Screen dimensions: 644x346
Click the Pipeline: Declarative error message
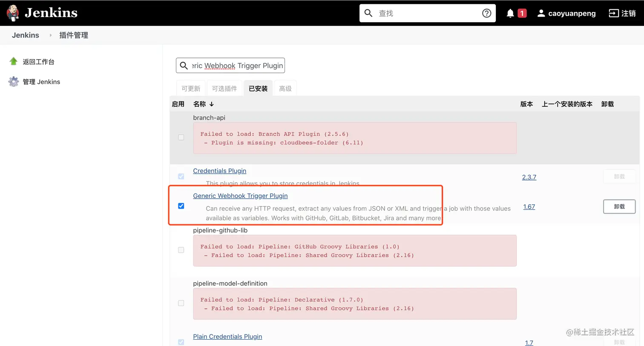[x=355, y=304]
